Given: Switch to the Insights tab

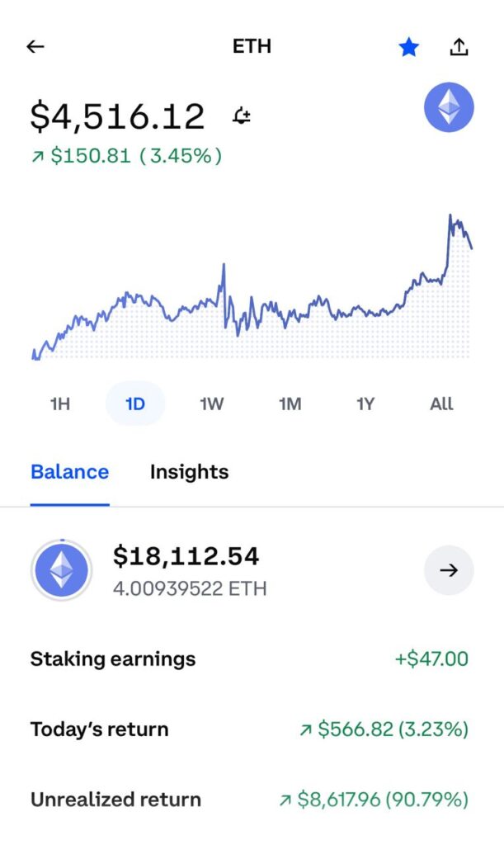Looking at the screenshot, I should point(189,472).
